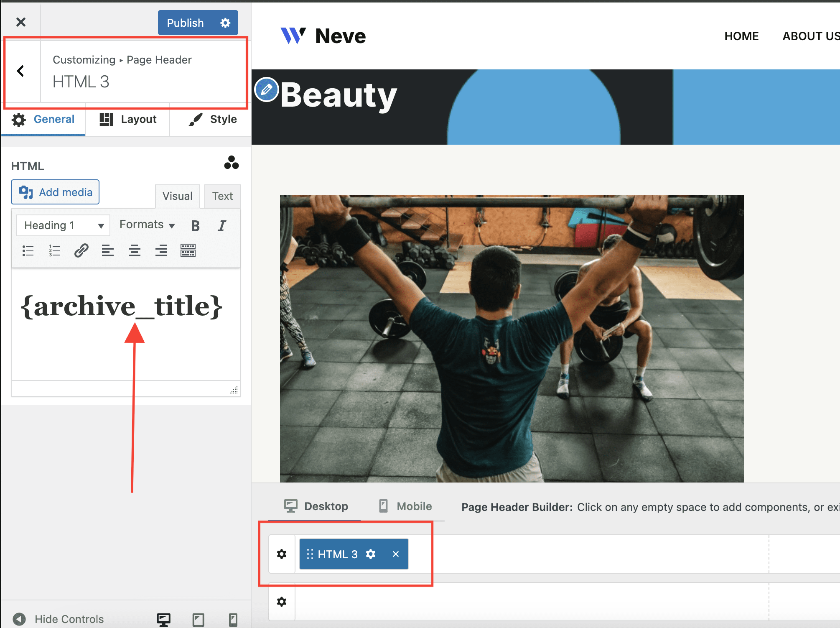Viewport: 840px width, 628px height.
Task: Toggle the toolbar kitchen sink icon
Action: (x=188, y=250)
